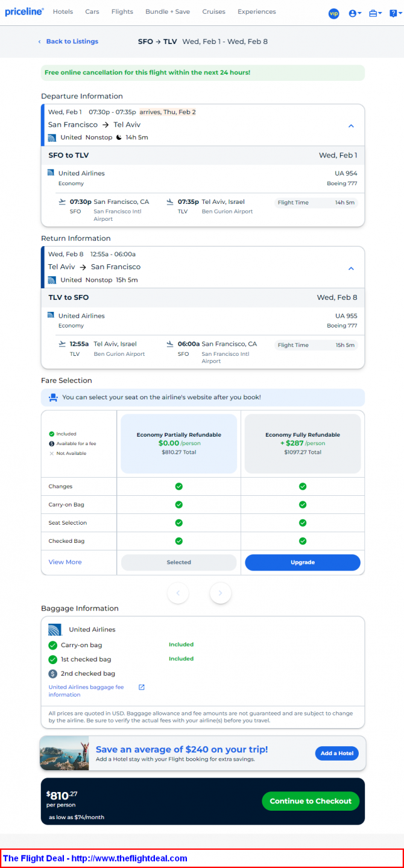Click the hotel promo coastal thumbnail
Image resolution: width=404 pixels, height=868 pixels.
click(x=65, y=753)
